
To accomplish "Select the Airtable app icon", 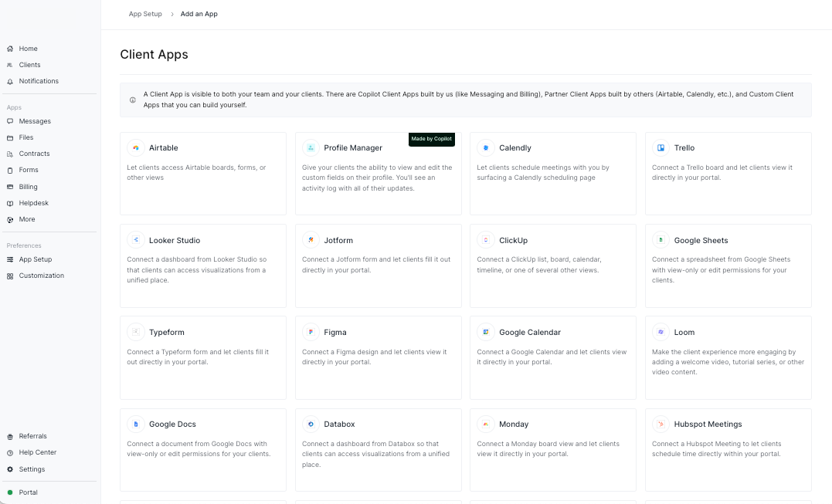I will point(136,147).
